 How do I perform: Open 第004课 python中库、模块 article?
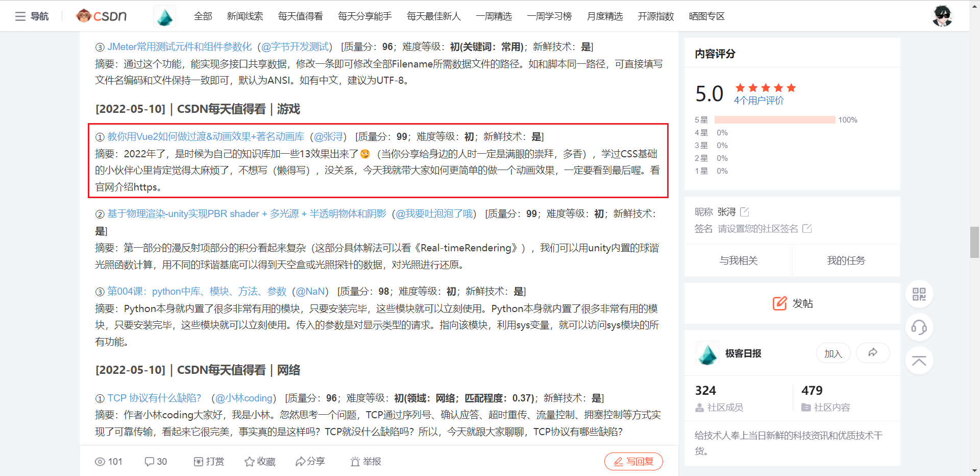(197, 292)
